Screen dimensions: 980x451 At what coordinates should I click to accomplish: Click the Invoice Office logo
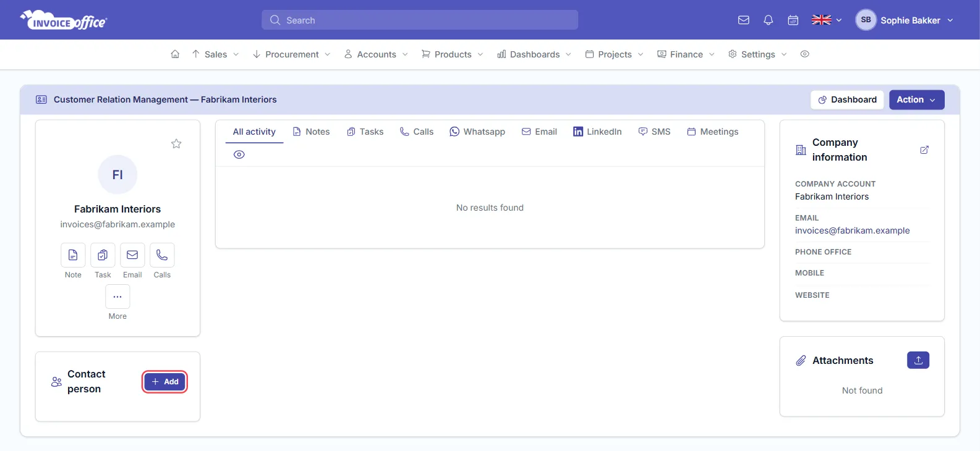(64, 20)
